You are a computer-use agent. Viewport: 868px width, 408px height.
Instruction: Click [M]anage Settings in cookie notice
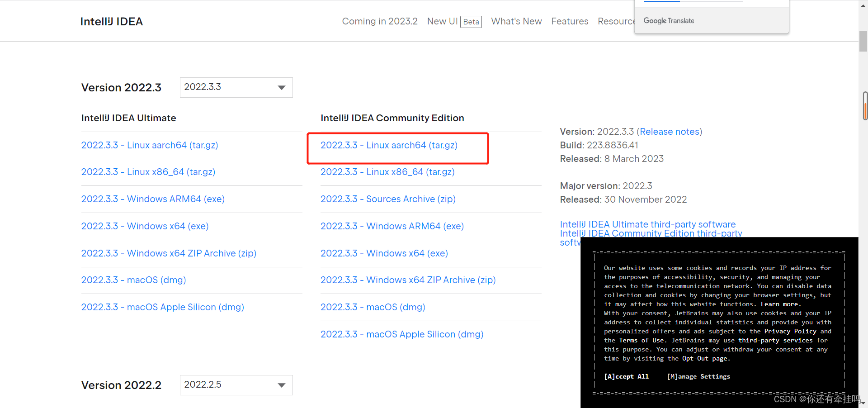pos(698,376)
